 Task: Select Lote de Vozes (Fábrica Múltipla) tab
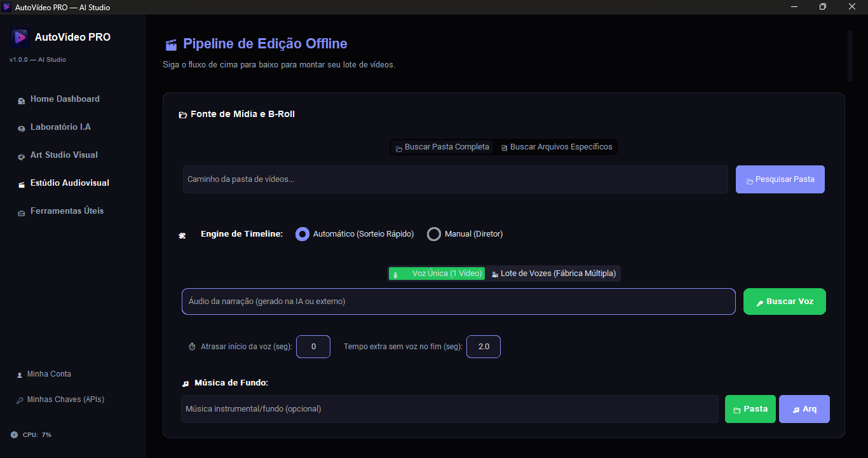pos(553,274)
